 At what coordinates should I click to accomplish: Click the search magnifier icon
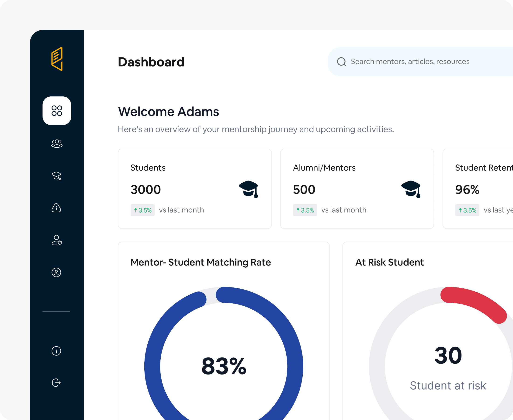[x=341, y=62]
